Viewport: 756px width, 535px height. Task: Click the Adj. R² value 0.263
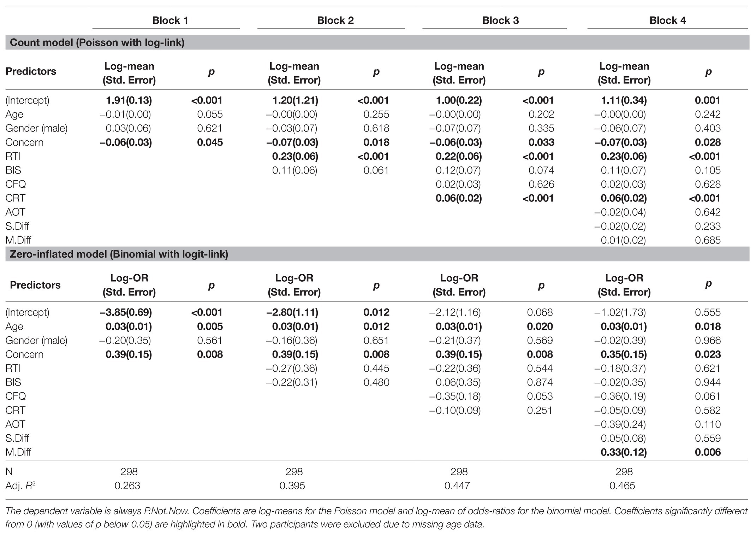tap(127, 486)
